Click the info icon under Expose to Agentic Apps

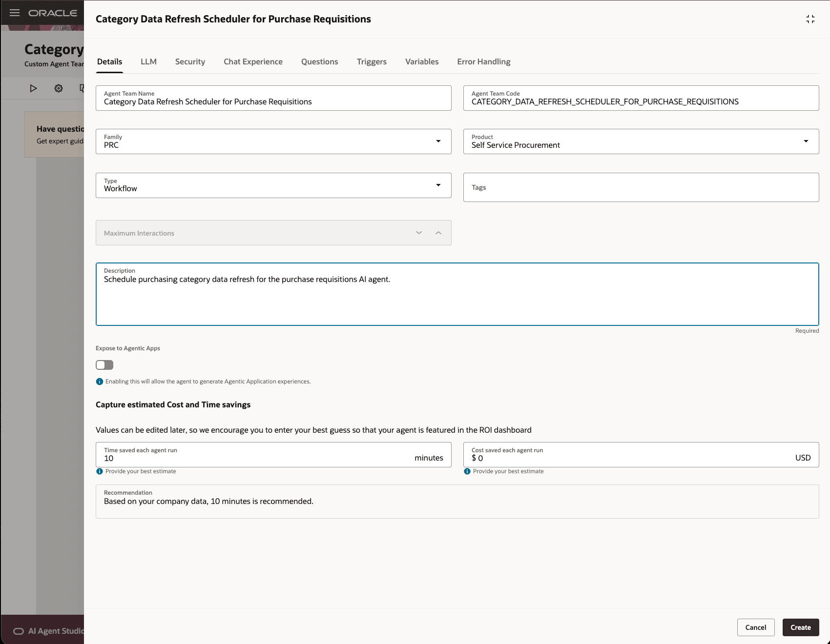pos(99,381)
